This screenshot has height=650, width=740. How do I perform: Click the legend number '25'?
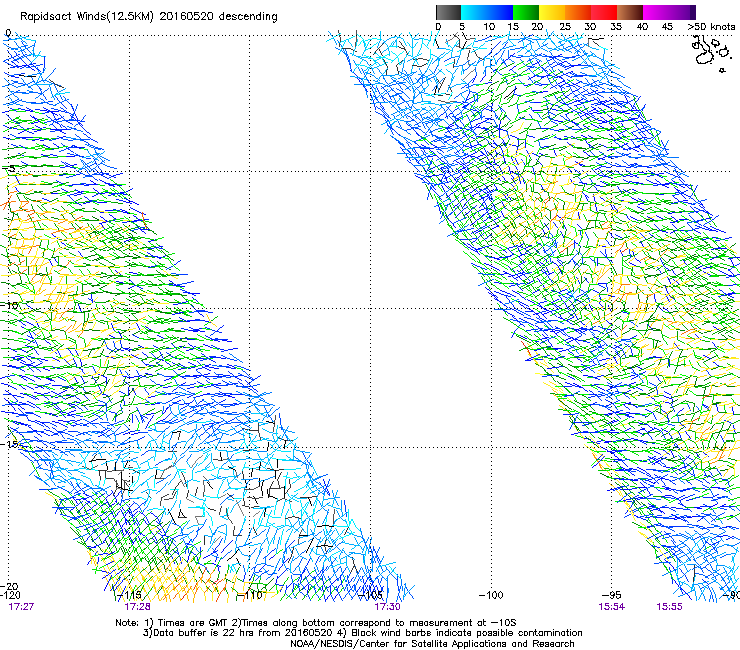click(565, 27)
